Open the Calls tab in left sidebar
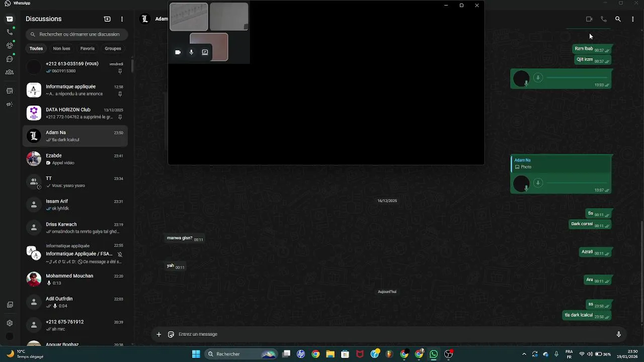This screenshot has height=362, width=644. point(10,32)
